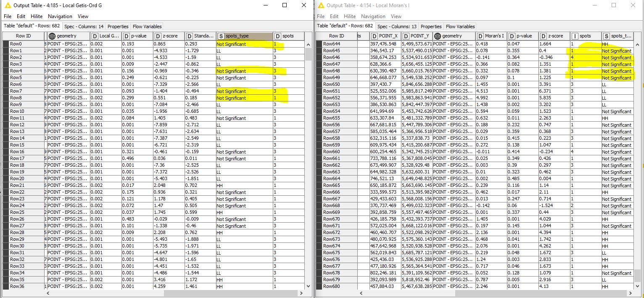
Task: Click KNIME icon in Getis-Ord G title bar
Action: pos(7,5)
